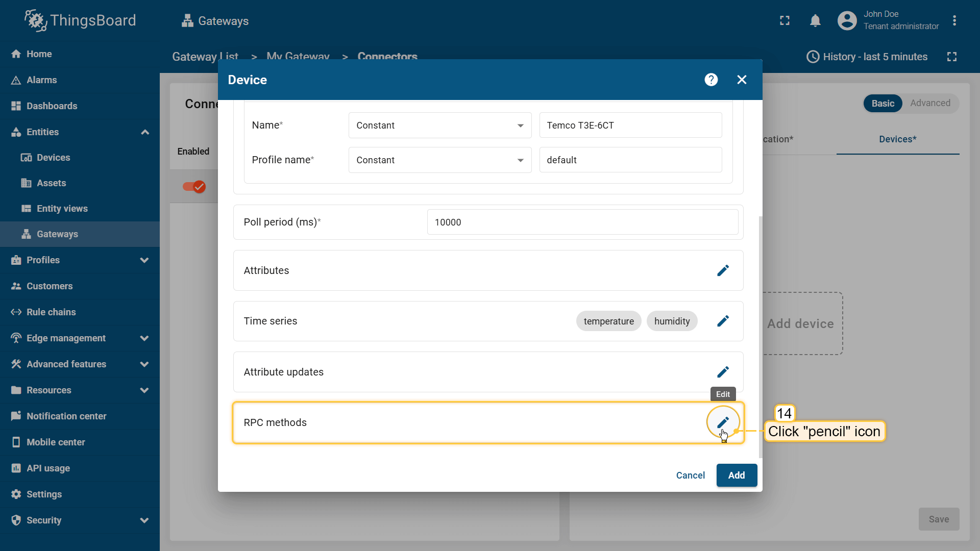
Task: Click Attribute updates pencil edit icon
Action: tap(723, 372)
